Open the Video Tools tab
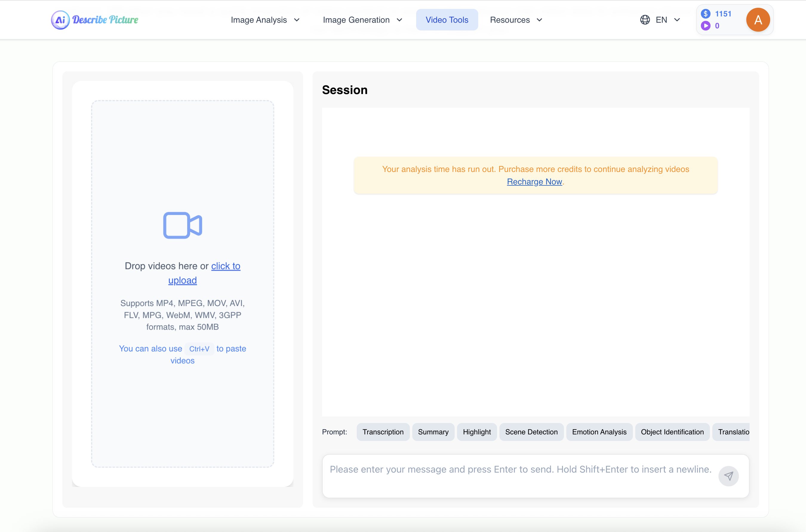This screenshot has width=806, height=532. [x=447, y=20]
